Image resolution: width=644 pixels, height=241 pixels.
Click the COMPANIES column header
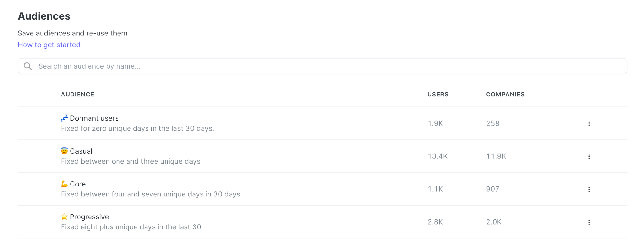coord(505,95)
